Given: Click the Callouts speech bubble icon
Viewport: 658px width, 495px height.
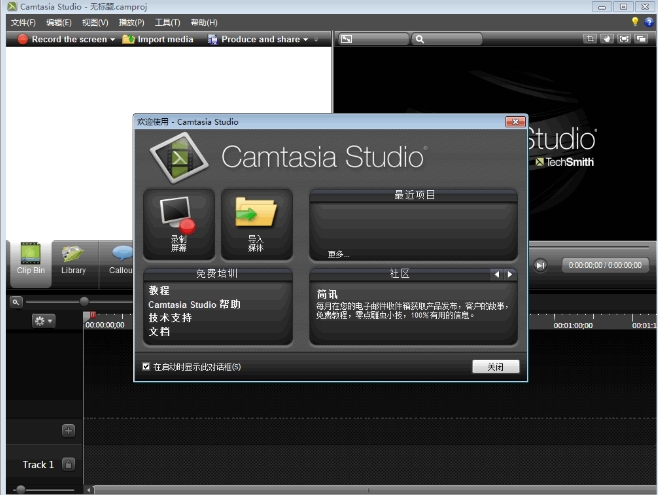Looking at the screenshot, I should tap(122, 258).
